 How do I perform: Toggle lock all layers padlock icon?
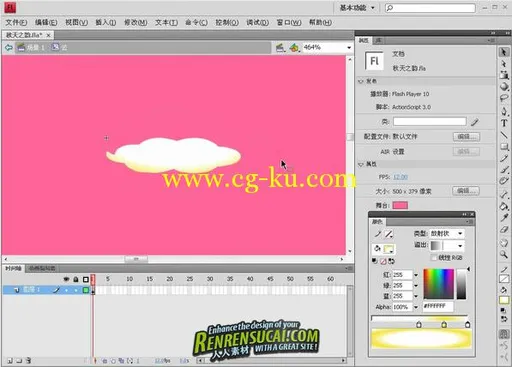76,279
